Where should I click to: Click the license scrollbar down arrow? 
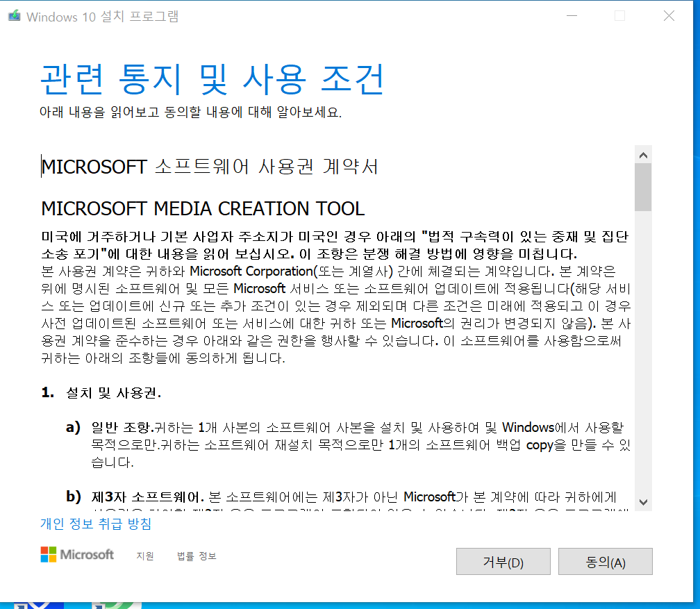click(x=643, y=502)
